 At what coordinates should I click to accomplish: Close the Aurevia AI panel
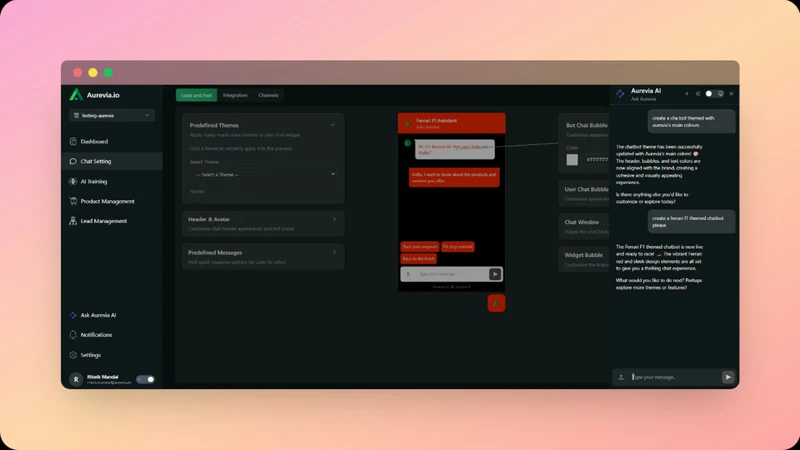[x=731, y=94]
